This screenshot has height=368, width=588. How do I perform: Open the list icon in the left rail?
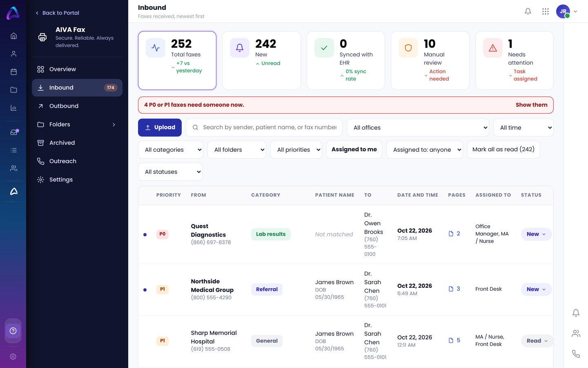click(13, 150)
